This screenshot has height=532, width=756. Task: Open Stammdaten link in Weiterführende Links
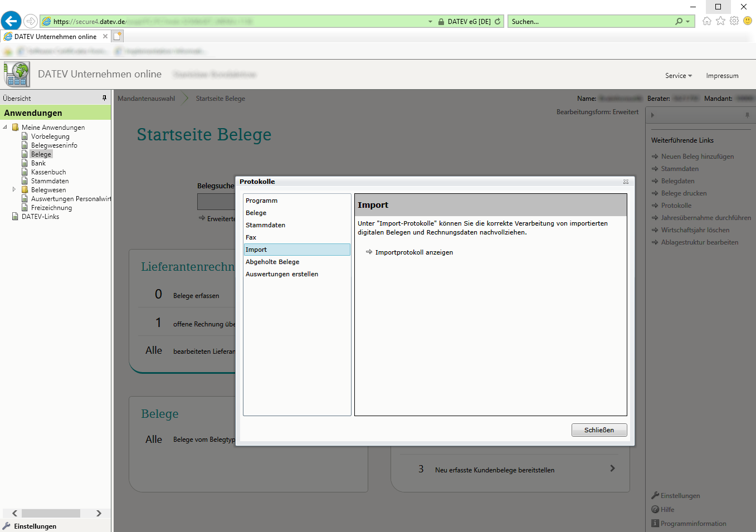click(x=680, y=169)
